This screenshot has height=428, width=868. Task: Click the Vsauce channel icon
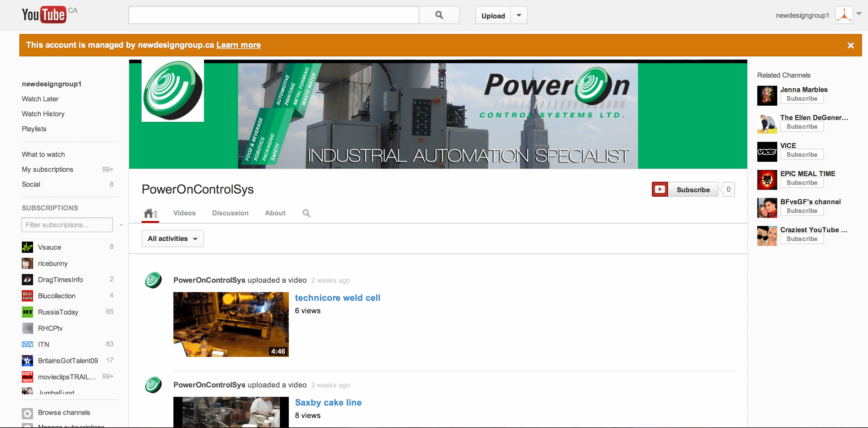(27, 247)
